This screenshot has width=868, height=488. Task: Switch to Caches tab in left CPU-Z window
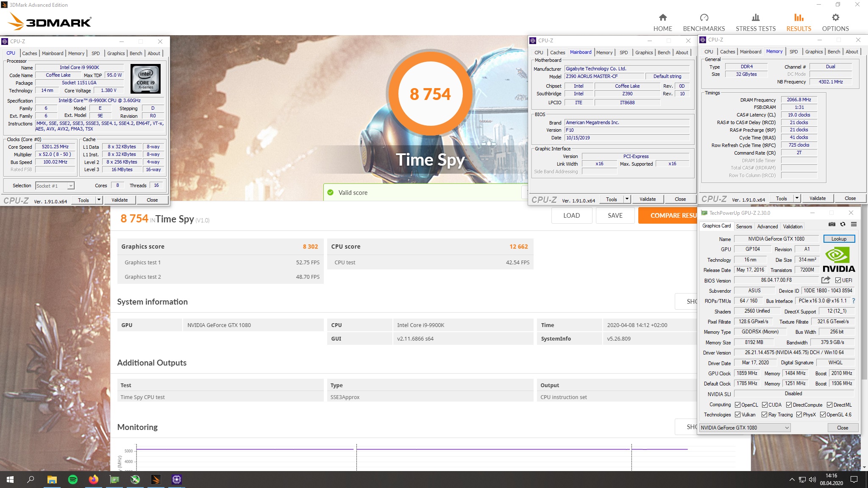click(29, 53)
